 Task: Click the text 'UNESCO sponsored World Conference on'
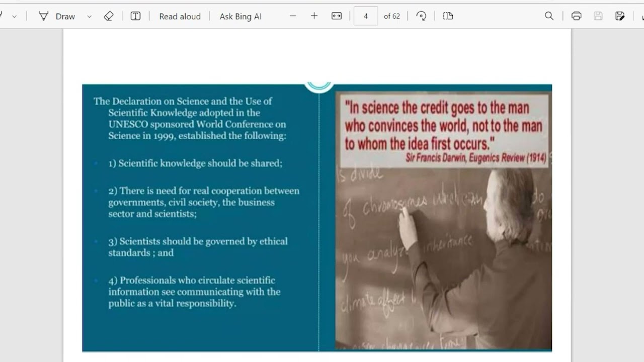point(197,124)
